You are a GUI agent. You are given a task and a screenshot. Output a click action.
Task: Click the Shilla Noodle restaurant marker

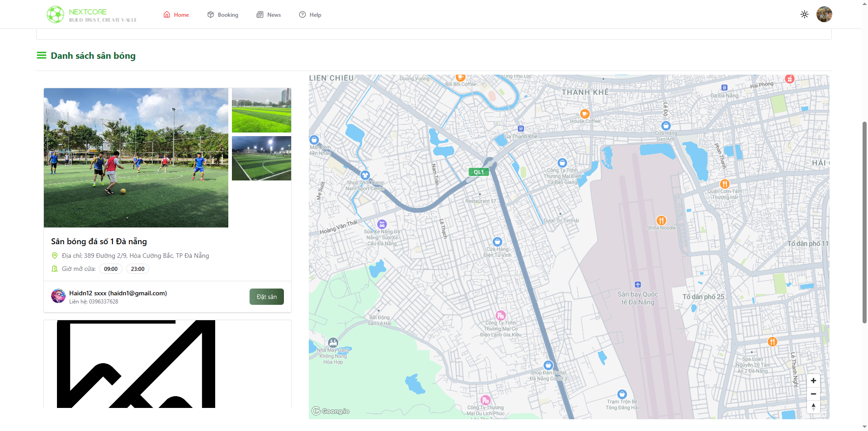point(661,220)
